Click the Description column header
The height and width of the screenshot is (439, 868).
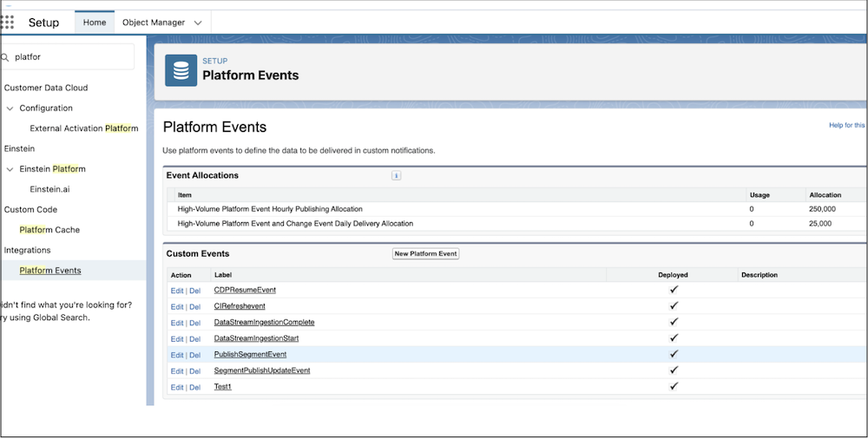[759, 274]
